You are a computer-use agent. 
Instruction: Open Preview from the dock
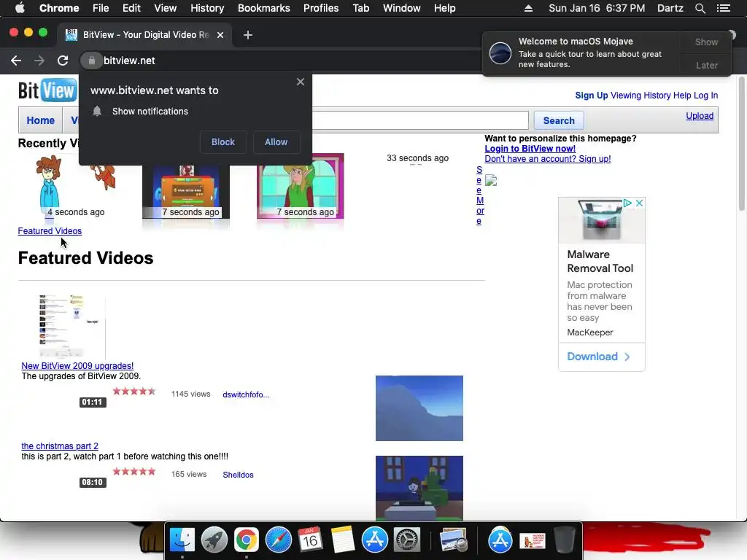pos(453,540)
